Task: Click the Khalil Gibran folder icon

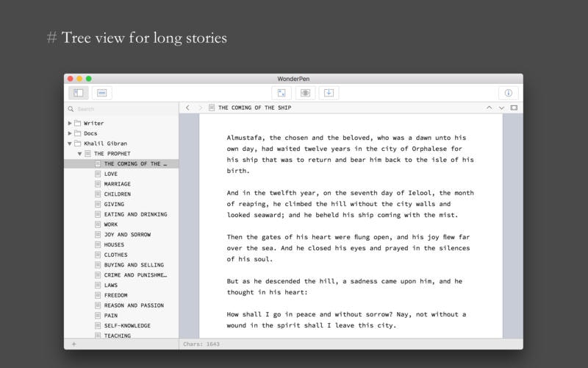Action: click(78, 144)
